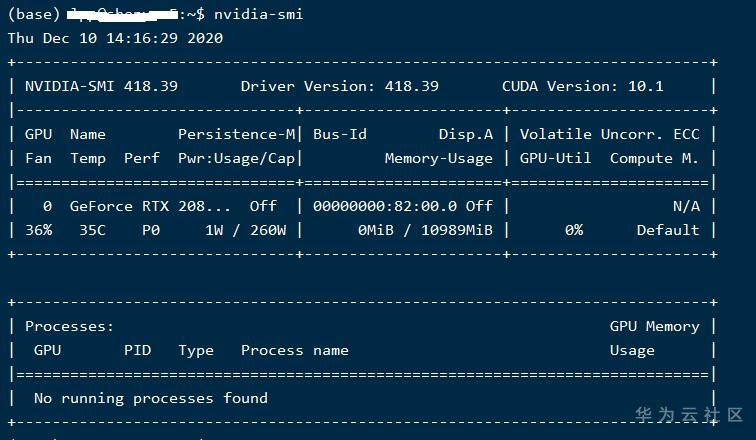Click the Process name column header
The width and height of the screenshot is (756, 440).
(294, 350)
